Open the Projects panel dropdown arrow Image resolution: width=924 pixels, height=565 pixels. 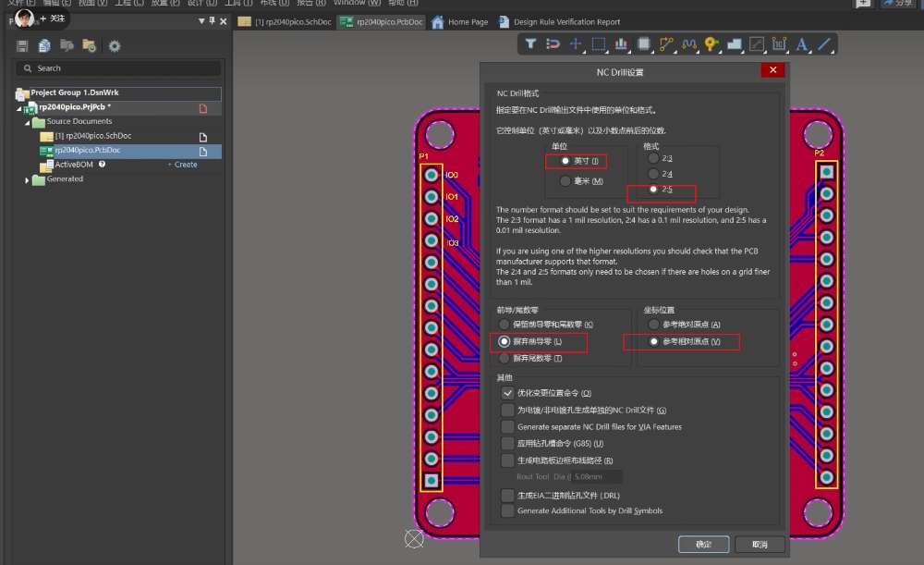(201, 21)
